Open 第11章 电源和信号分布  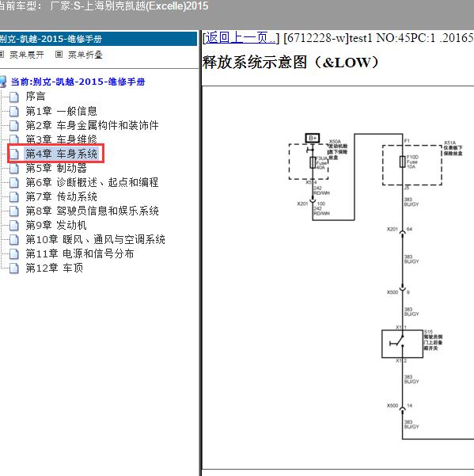click(79, 253)
